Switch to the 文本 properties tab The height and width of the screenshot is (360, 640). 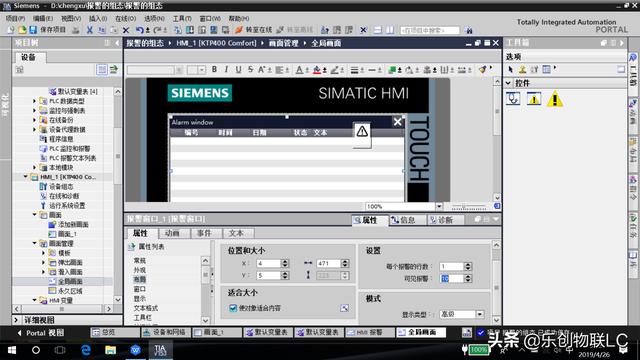pos(236,233)
